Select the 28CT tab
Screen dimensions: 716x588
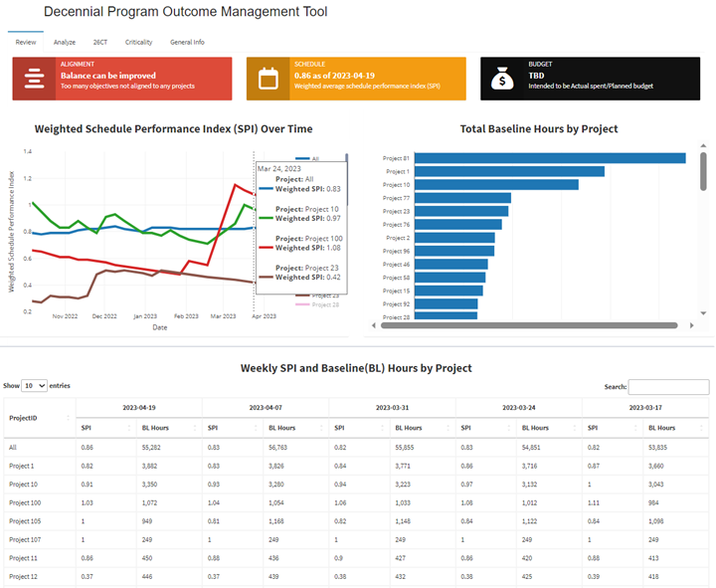100,42
